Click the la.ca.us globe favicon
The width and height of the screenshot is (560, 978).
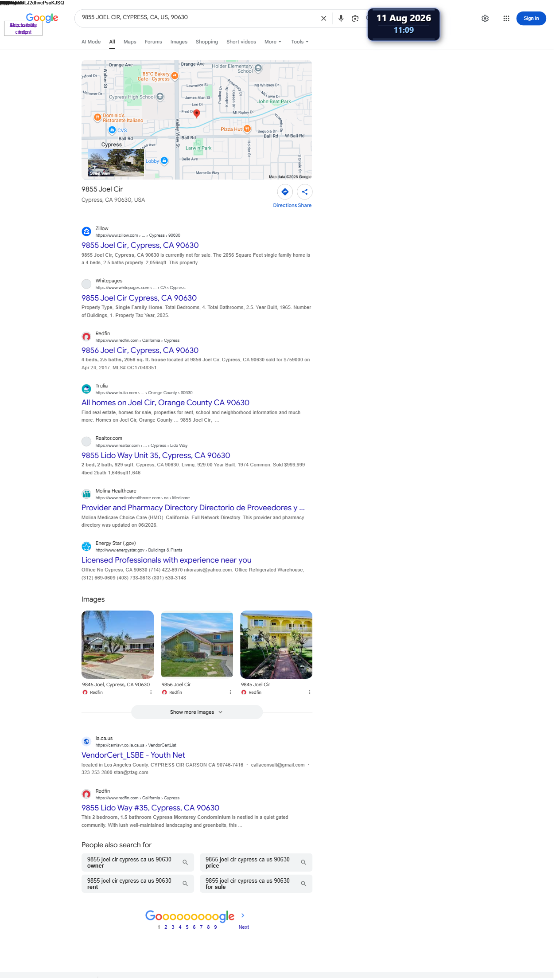click(86, 741)
